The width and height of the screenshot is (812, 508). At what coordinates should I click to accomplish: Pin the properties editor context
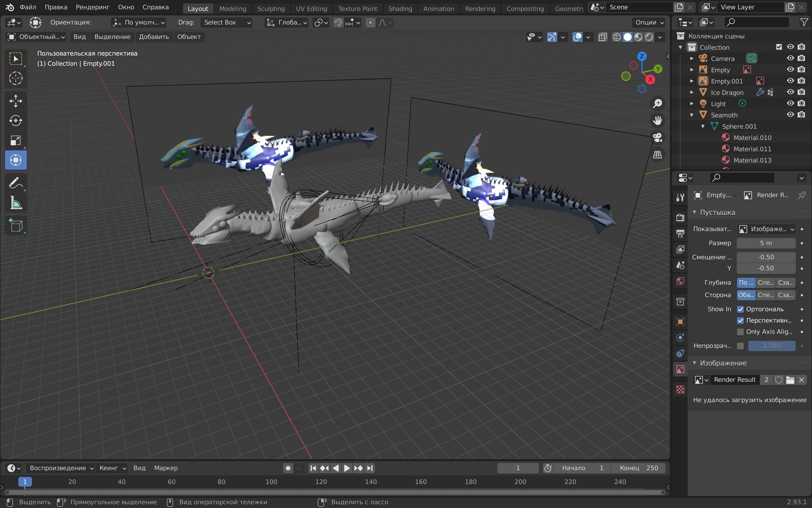click(802, 195)
